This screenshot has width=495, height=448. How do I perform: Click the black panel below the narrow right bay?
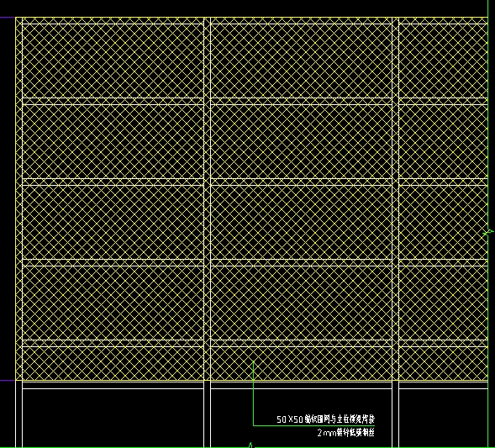coord(443,418)
